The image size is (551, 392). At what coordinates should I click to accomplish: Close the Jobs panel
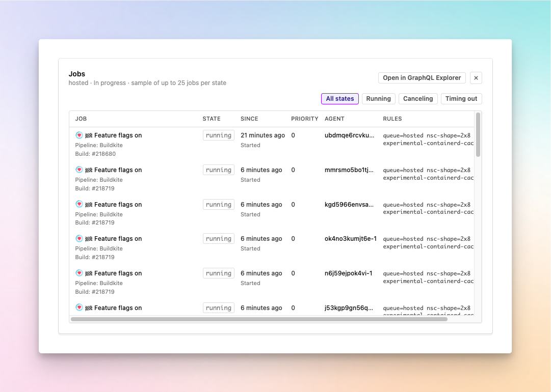click(x=476, y=78)
